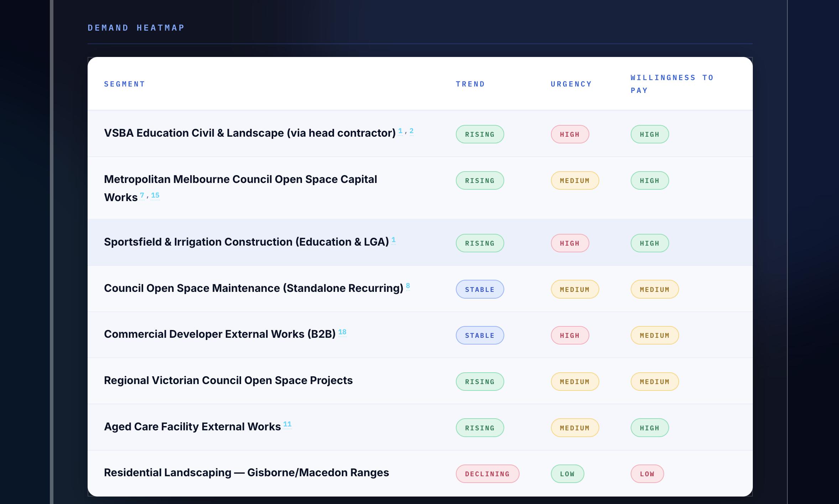Select Aged Care Facility External Works name
The height and width of the screenshot is (504, 839).
point(192,427)
